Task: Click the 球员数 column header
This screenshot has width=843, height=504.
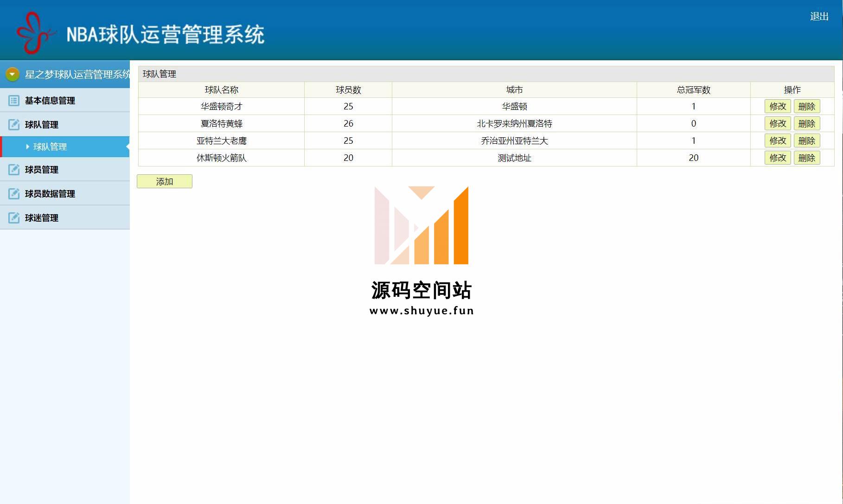Action: click(x=348, y=89)
